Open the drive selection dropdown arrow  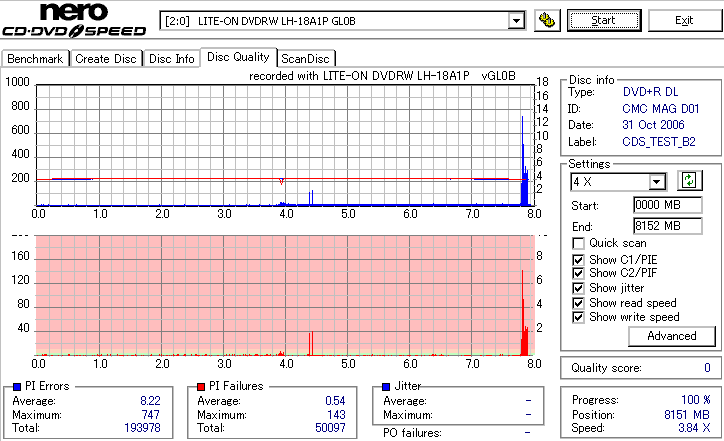click(x=516, y=21)
